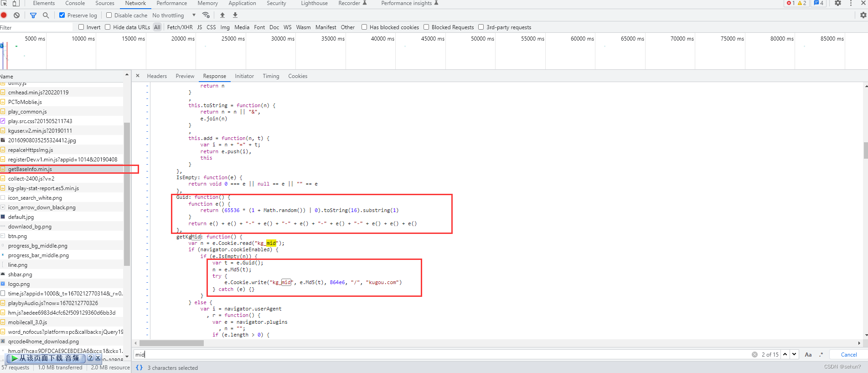Open the Sources panel

[105, 3]
